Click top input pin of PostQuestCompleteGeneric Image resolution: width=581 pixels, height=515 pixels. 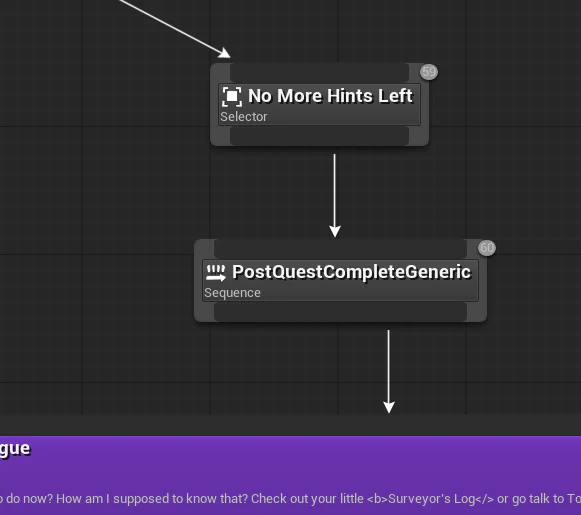click(x=340, y=249)
